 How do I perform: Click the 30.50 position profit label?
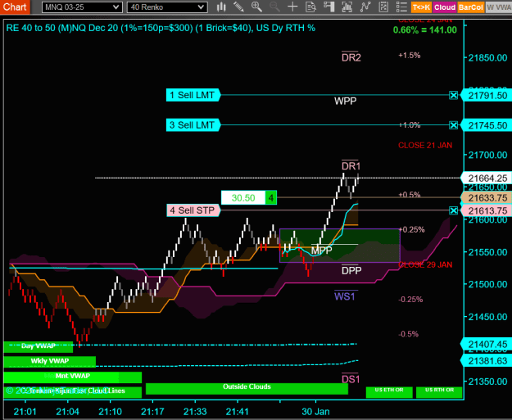[243, 198]
